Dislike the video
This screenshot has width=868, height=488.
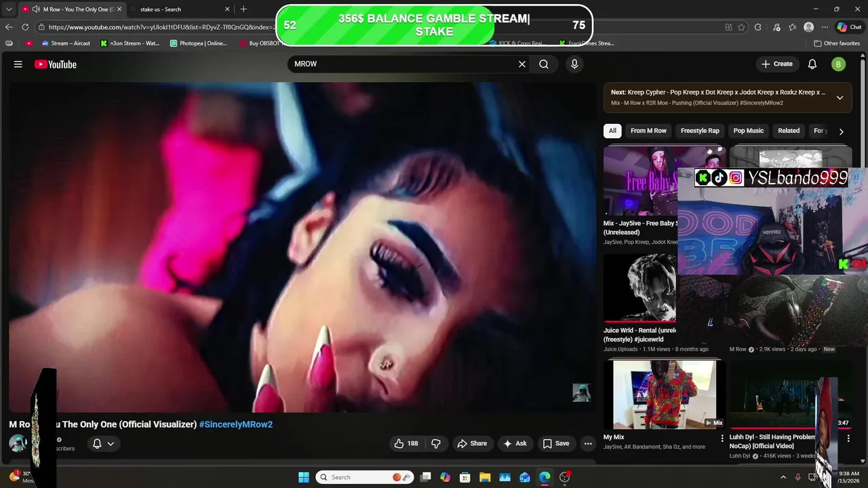[x=436, y=443]
